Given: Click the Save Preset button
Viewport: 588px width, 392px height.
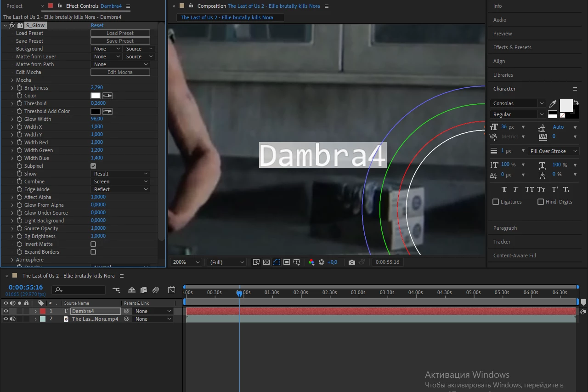Looking at the screenshot, I should click(120, 41).
